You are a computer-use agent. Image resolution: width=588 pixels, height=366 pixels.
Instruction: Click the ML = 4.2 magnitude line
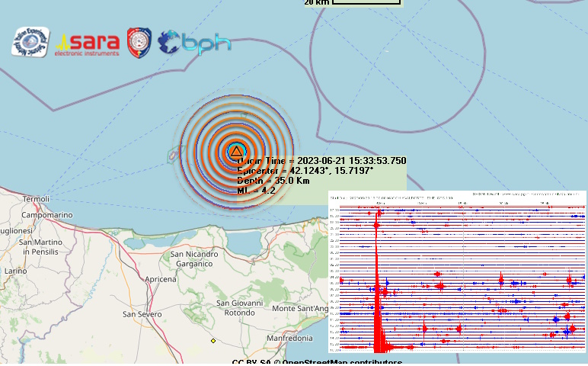click(x=257, y=191)
